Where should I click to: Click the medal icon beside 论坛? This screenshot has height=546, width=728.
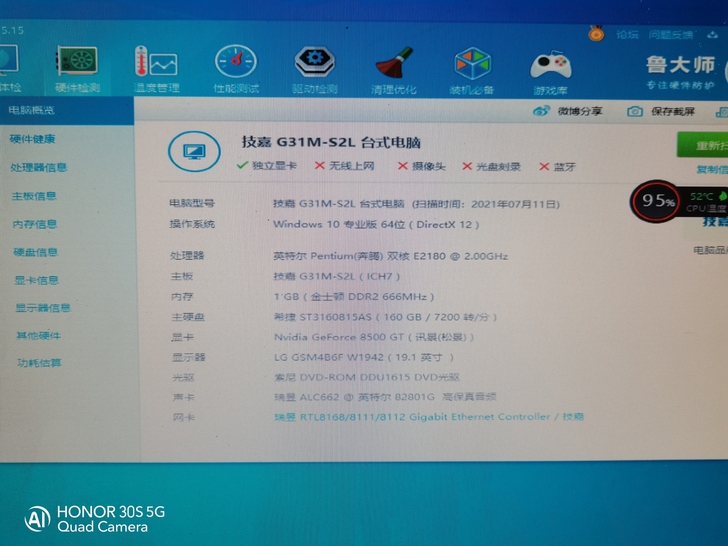coord(596,33)
